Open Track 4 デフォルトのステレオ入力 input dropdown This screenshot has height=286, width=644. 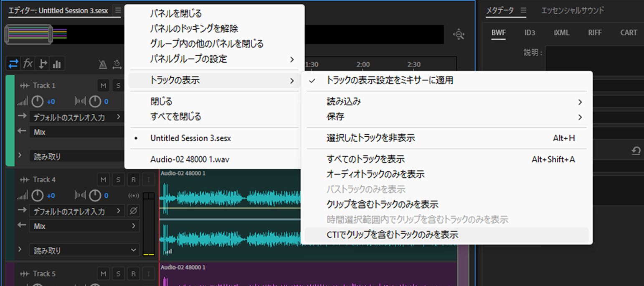(77, 211)
